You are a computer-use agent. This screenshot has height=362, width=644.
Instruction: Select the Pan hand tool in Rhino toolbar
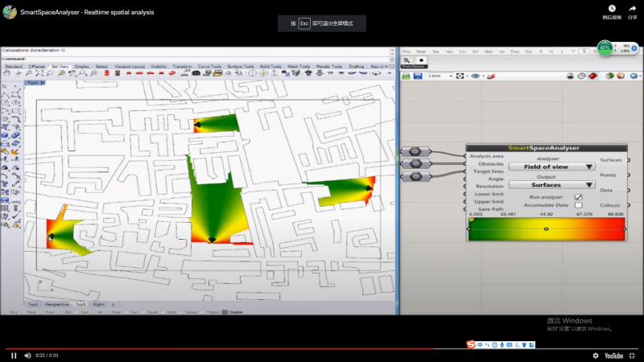(6, 73)
